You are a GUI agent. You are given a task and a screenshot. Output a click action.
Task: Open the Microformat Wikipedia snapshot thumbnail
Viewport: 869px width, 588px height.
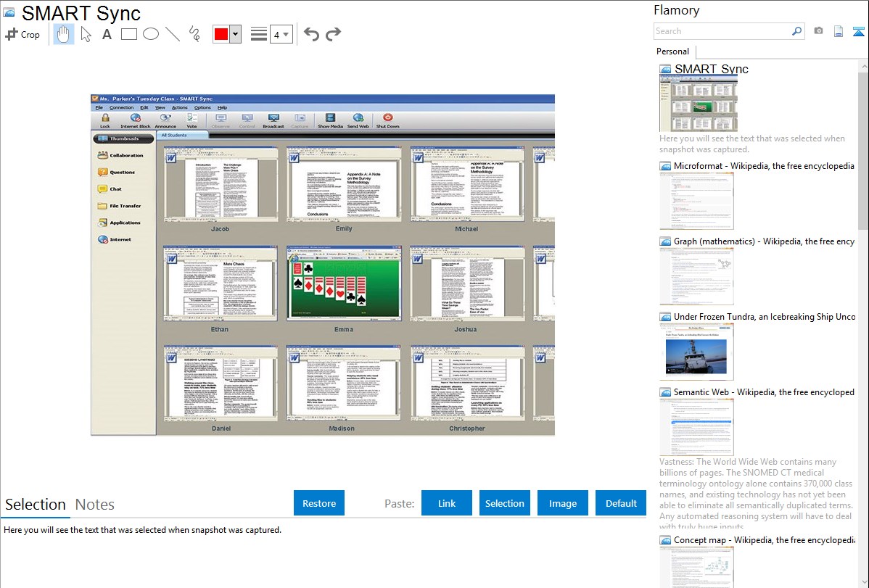[696, 201]
